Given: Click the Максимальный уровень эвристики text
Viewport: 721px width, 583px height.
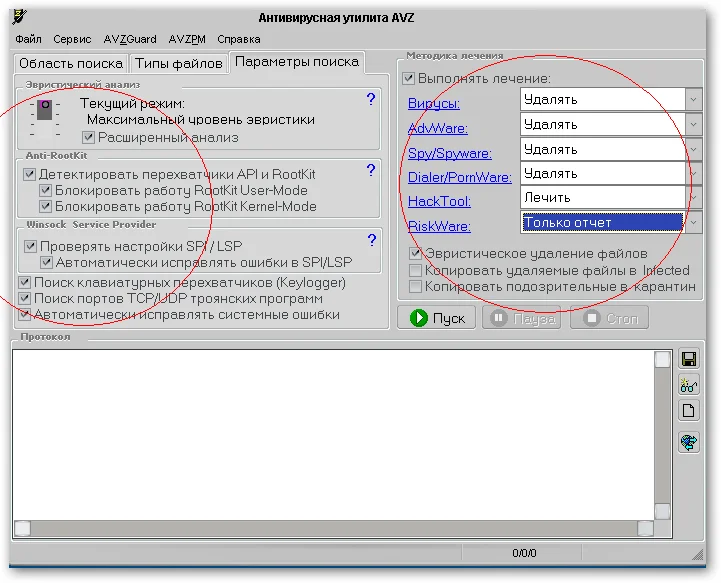Looking at the screenshot, I should (201, 120).
